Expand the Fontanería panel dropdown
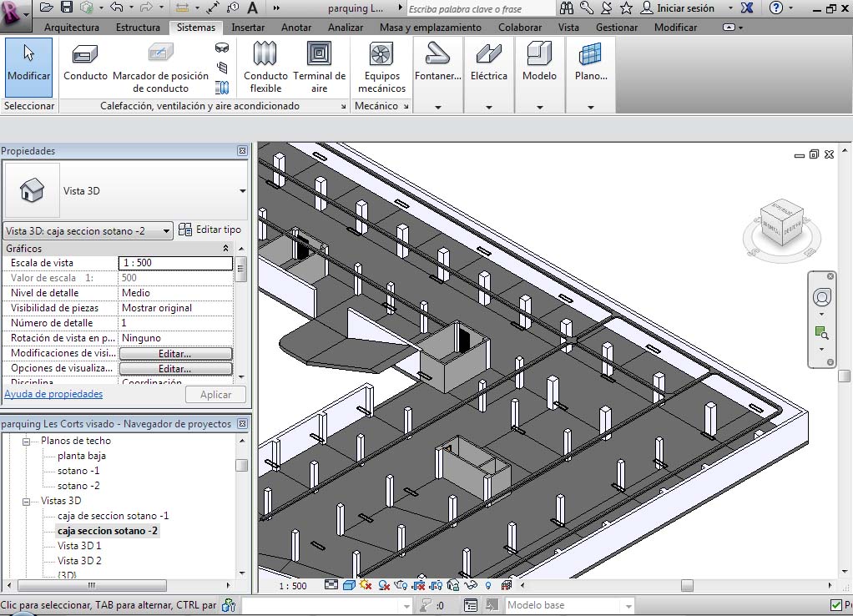Screen dimensions: 853x616 pyautogui.click(x=438, y=107)
